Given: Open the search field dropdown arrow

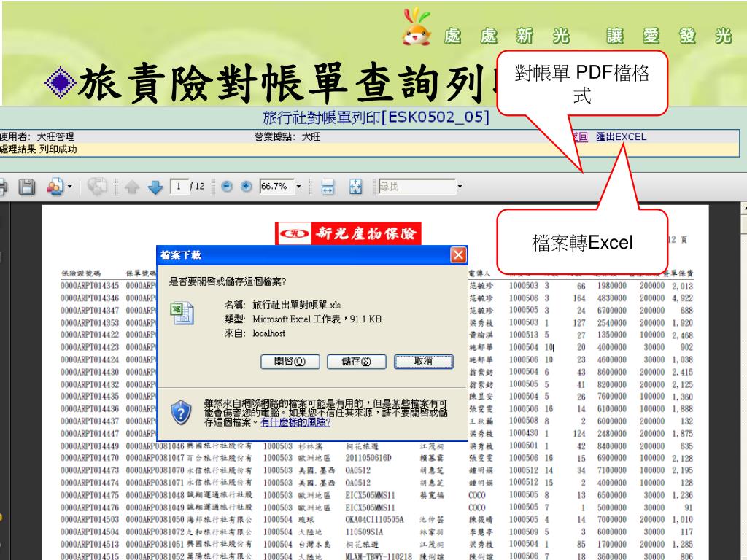Looking at the screenshot, I should pos(460,187).
